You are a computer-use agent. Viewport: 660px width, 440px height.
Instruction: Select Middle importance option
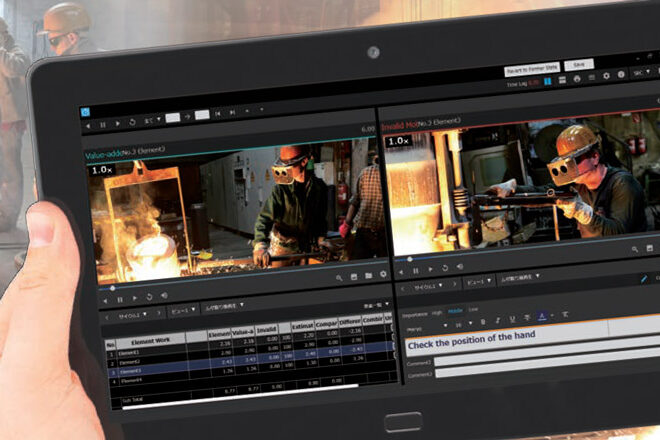coord(455,310)
